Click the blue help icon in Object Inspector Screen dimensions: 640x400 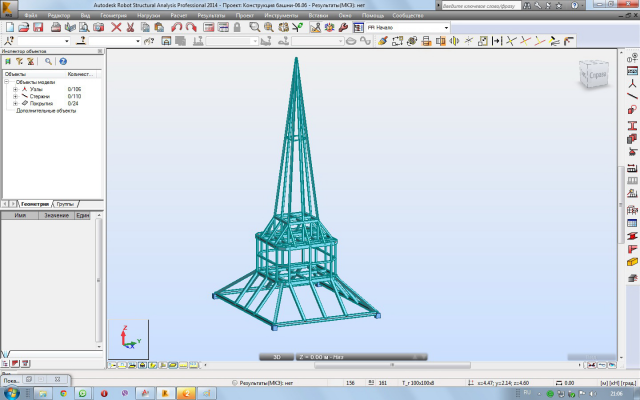pos(63,62)
